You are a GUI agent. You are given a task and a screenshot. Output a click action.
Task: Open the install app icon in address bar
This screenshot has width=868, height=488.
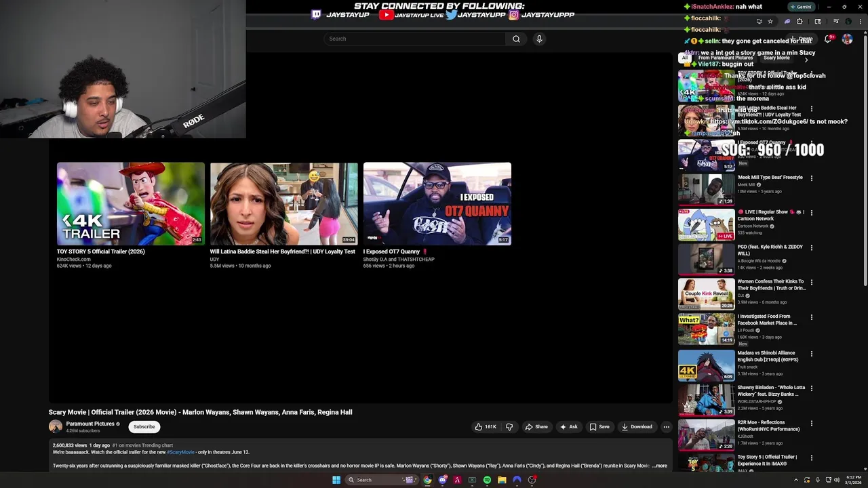[x=759, y=21]
